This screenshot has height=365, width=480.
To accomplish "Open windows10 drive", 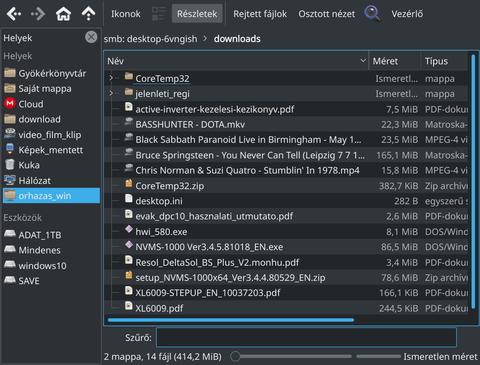I will (51, 265).
